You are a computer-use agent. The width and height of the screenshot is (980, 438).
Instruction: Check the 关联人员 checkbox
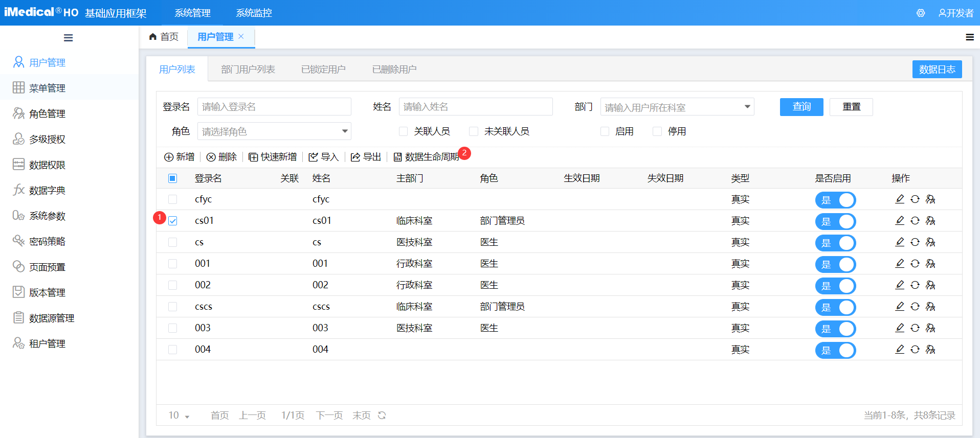pos(404,132)
